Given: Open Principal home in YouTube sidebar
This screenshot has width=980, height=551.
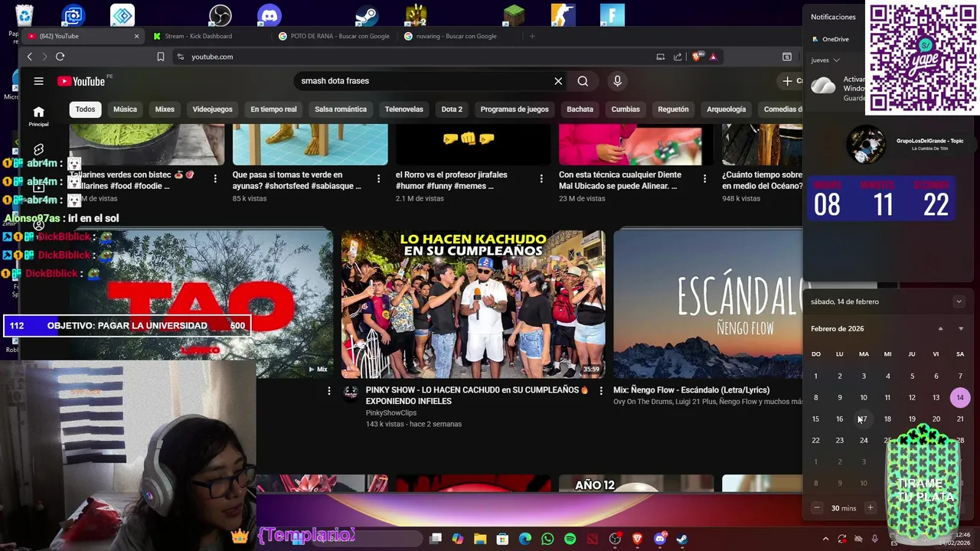Looking at the screenshot, I should point(38,116).
